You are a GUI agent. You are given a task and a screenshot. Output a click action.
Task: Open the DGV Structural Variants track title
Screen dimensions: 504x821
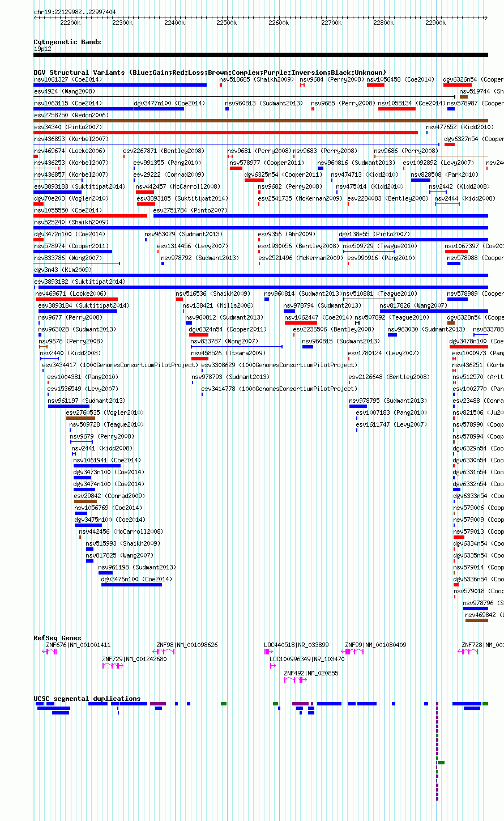click(210, 73)
